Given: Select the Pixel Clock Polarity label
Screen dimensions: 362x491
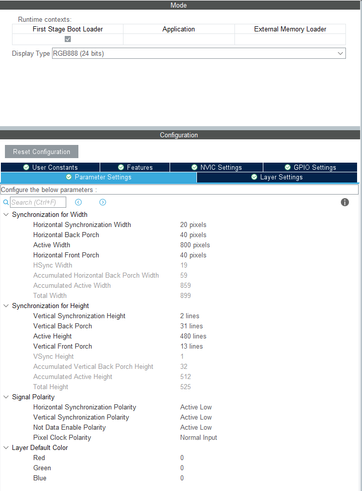Looking at the screenshot, I should (62, 437).
